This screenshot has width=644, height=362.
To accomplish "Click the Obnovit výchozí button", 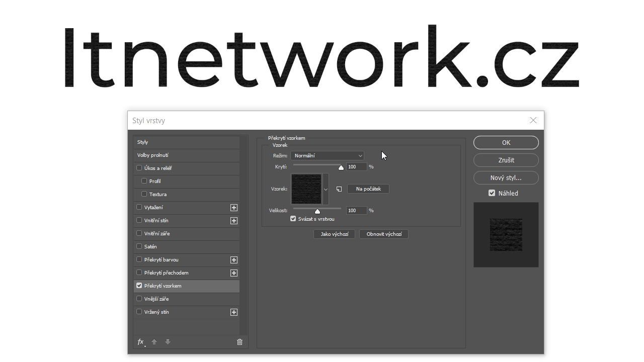I will tap(384, 234).
